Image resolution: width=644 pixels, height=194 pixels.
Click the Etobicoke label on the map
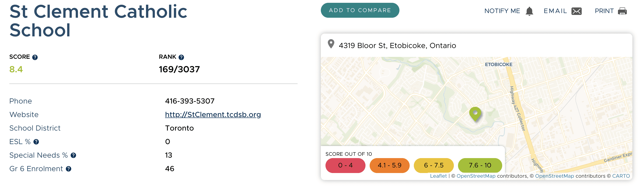(498, 64)
